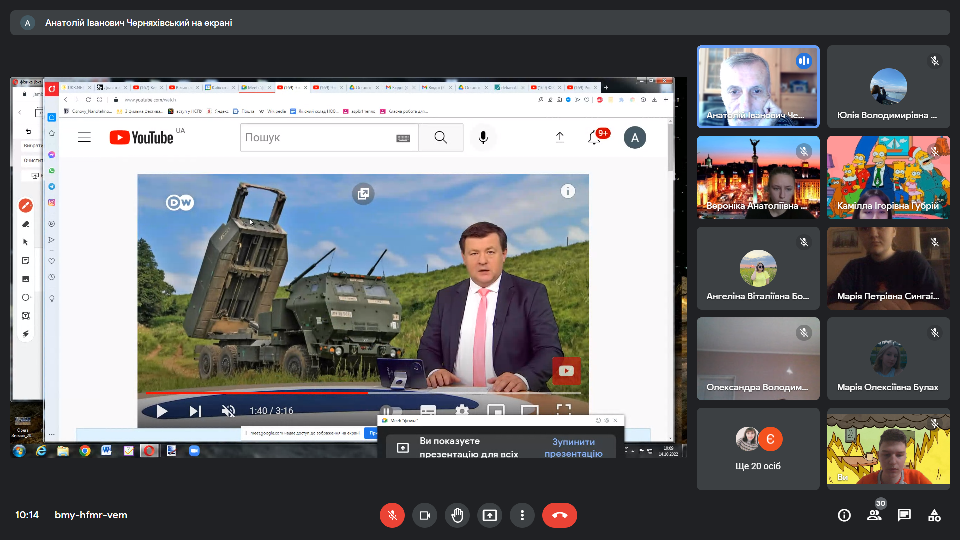Raise hand in the meeting
The width and height of the screenshot is (960, 540).
[x=457, y=515]
